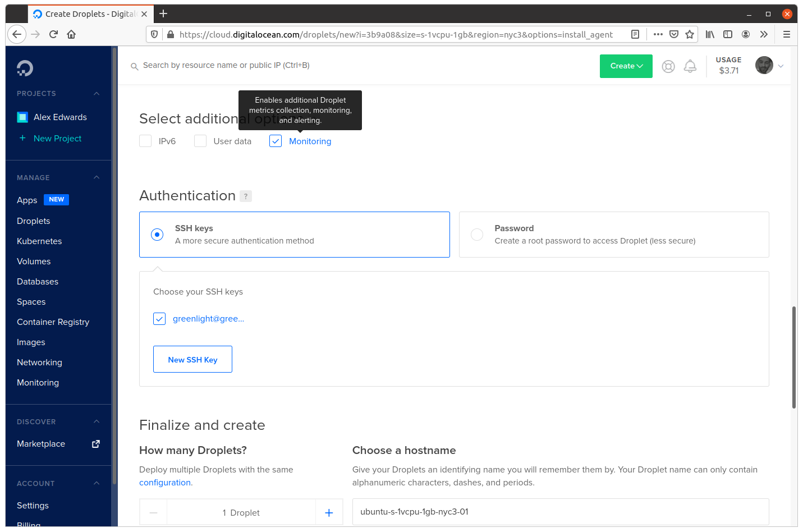
Task: Click the plus icon to add a Droplet
Action: [329, 512]
